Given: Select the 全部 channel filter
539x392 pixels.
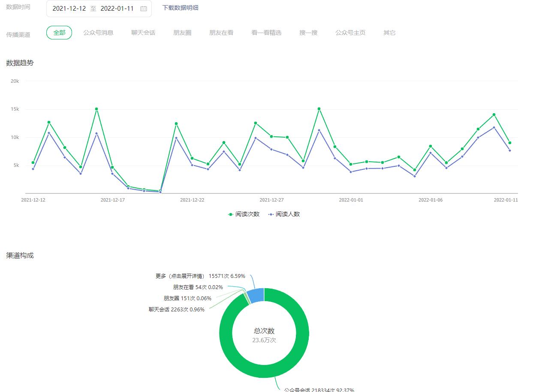Looking at the screenshot, I should click(x=59, y=33).
